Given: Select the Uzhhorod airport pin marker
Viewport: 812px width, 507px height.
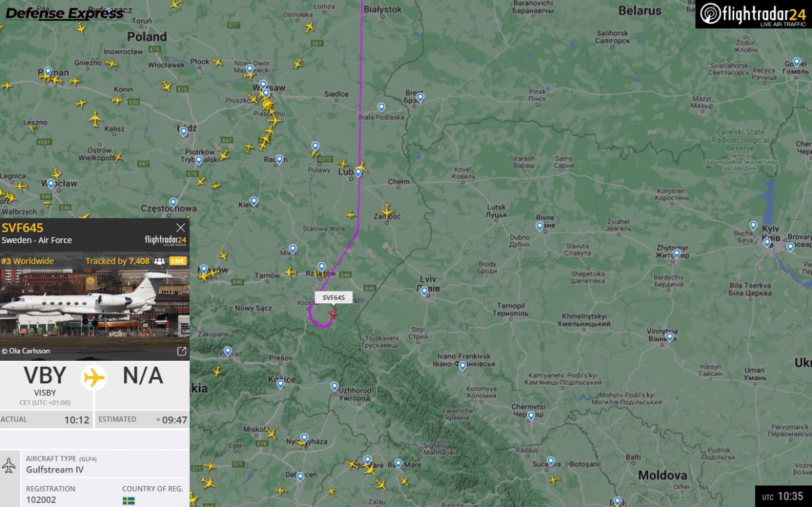Looking at the screenshot, I should click(x=334, y=386).
